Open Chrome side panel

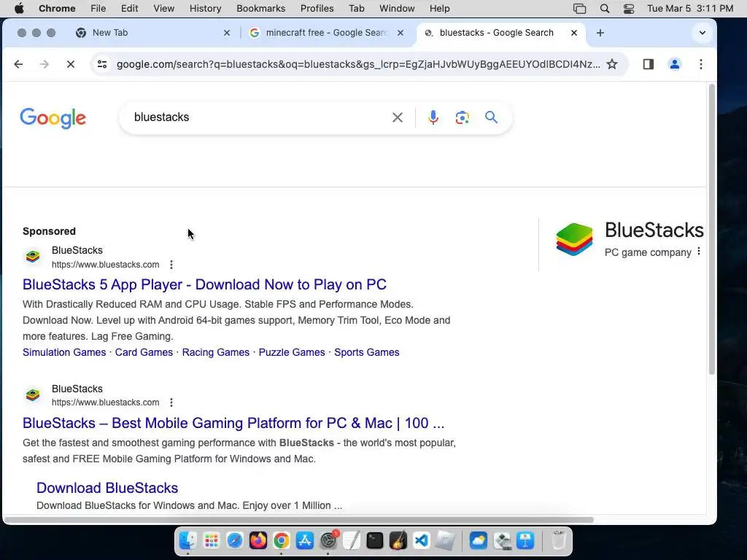648,64
